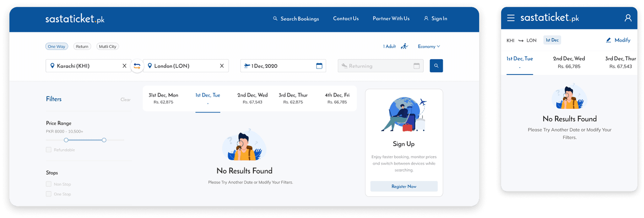Click the Filters heading

[54, 99]
